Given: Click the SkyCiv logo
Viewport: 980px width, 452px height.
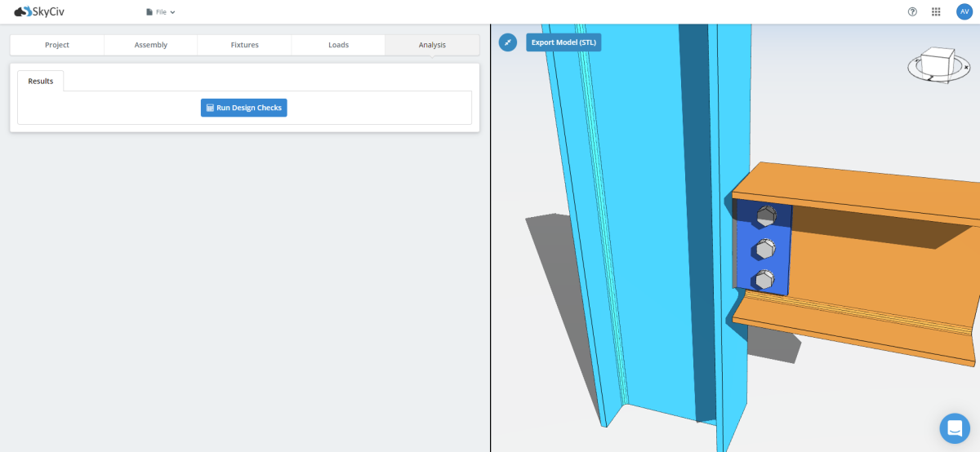Looking at the screenshot, I should pyautogui.click(x=39, y=11).
